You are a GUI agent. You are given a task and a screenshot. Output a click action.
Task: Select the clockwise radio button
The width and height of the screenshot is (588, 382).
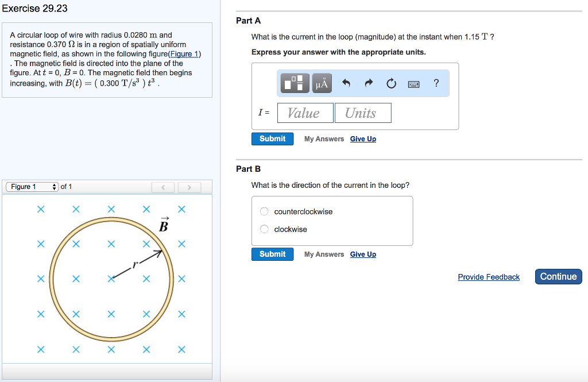(264, 229)
